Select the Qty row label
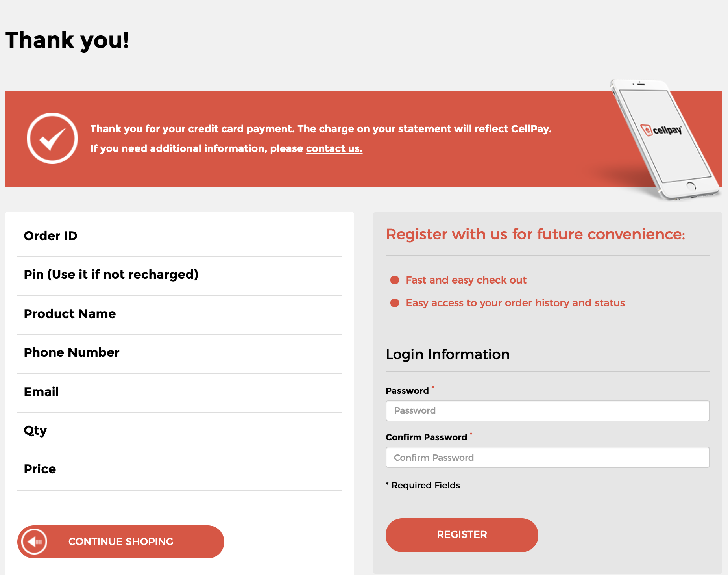 pos(35,430)
